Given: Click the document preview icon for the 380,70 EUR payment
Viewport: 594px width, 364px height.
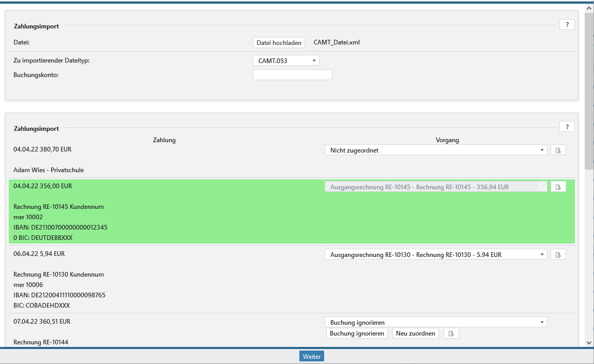Looking at the screenshot, I should (558, 150).
